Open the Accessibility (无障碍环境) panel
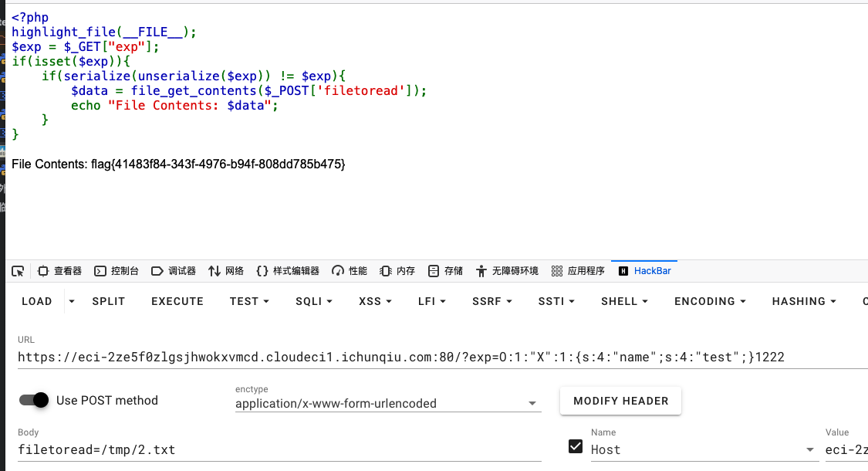Screen dimensions: 868x471 [507, 271]
